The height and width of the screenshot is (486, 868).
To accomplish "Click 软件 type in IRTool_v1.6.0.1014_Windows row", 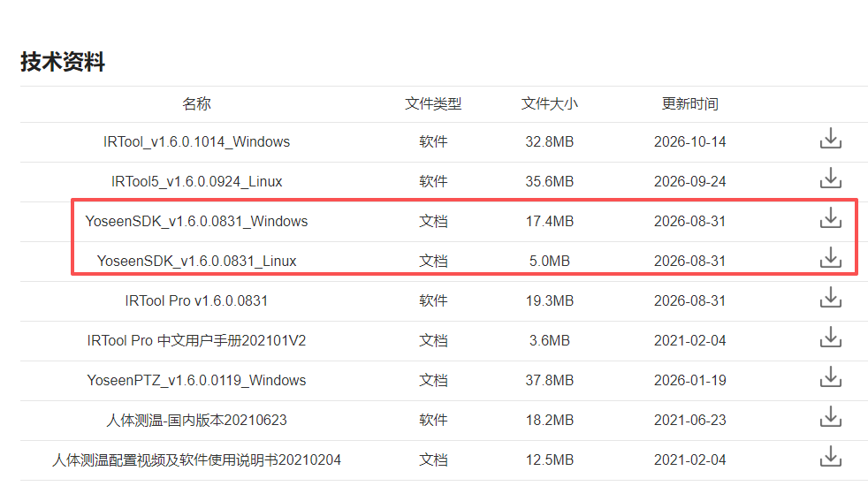I will (433, 141).
